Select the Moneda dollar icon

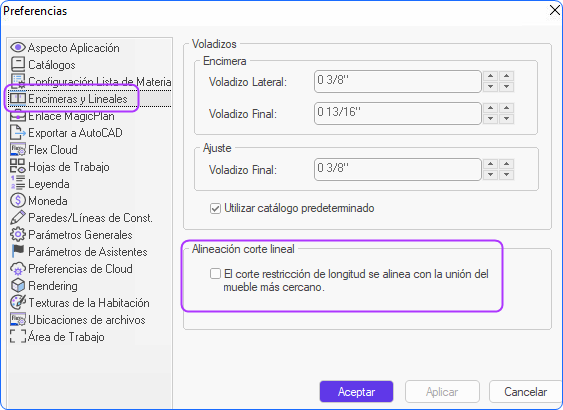click(x=18, y=200)
